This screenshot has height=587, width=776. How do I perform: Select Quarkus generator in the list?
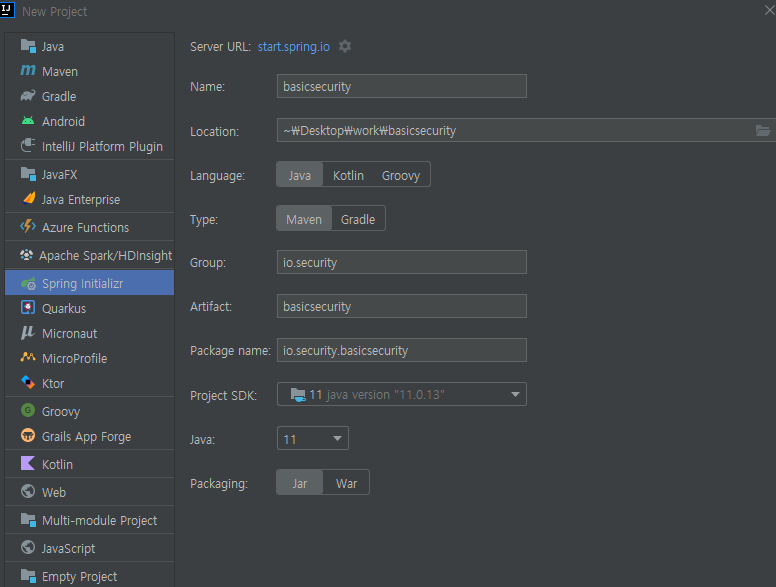(x=90, y=308)
